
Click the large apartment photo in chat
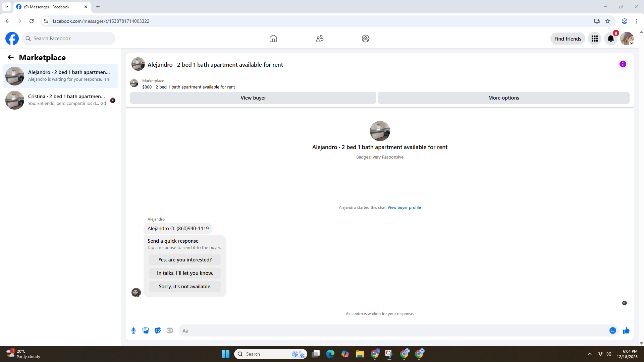[380, 131]
